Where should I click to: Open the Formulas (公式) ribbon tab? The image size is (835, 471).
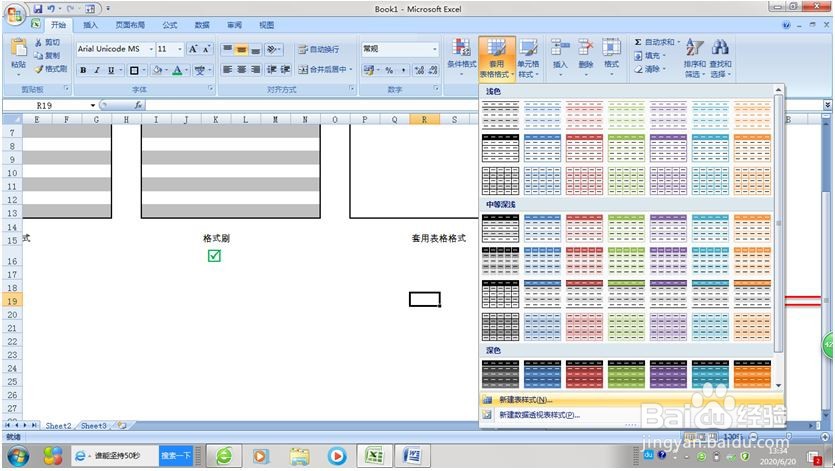(x=170, y=25)
